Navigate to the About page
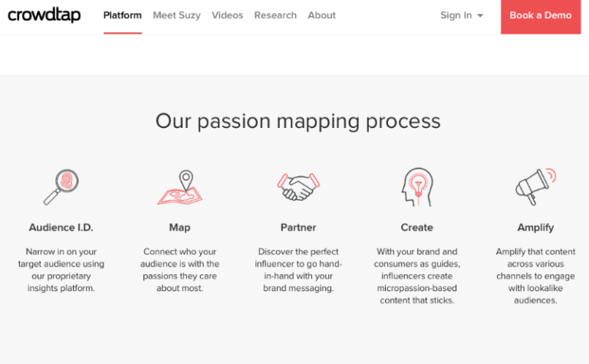Viewport: 589px width, 364px height. point(321,15)
